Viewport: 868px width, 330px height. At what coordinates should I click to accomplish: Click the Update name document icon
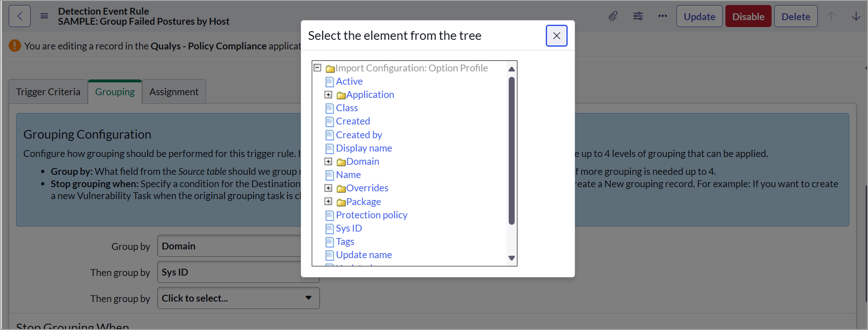click(330, 255)
